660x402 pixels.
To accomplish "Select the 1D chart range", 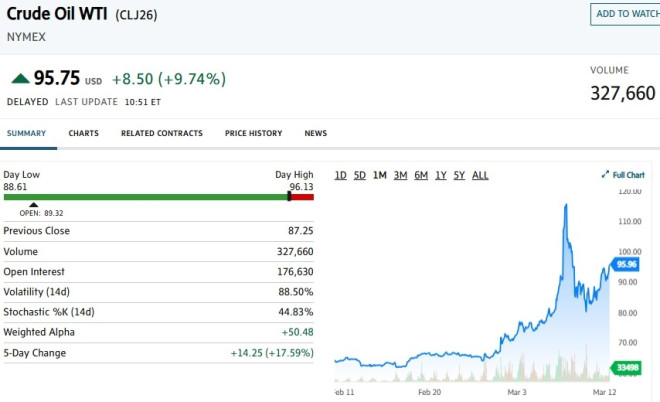I will point(340,175).
